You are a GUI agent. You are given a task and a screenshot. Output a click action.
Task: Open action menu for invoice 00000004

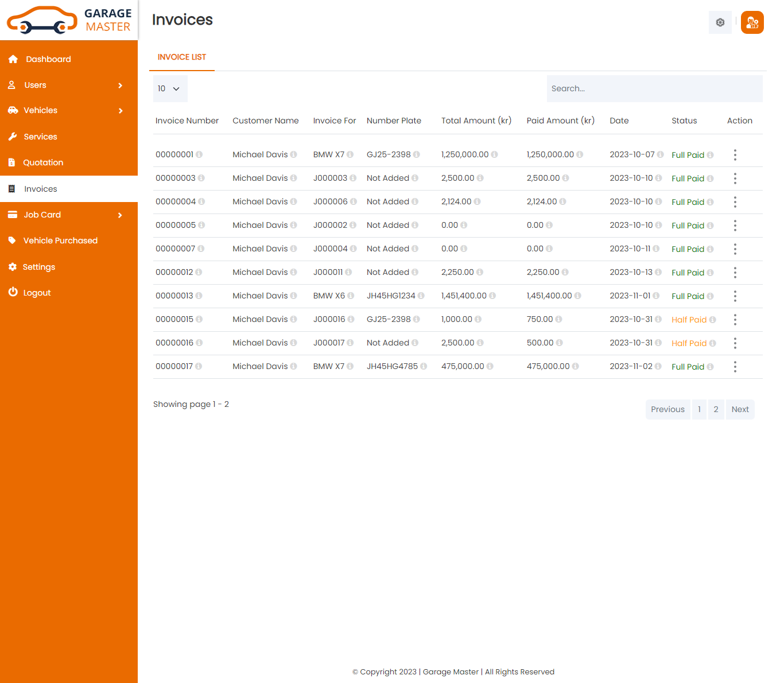(x=735, y=202)
